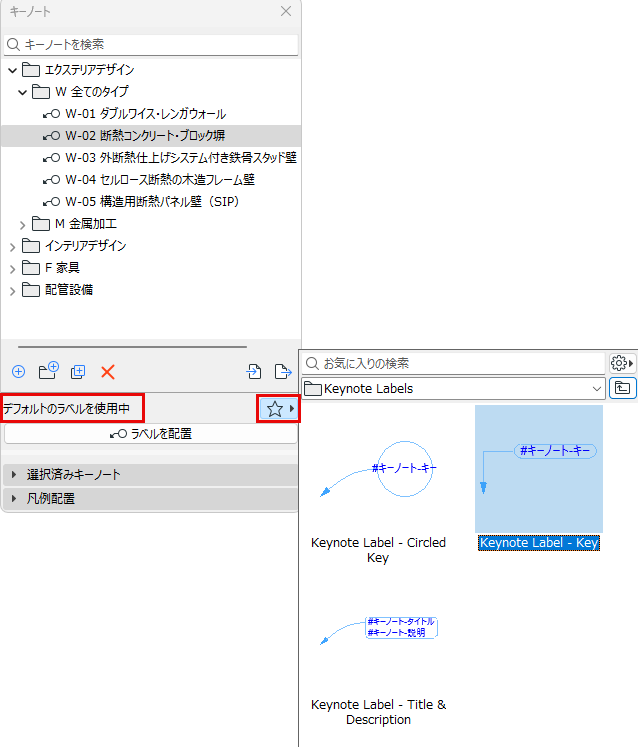Viewport: 638px width, 747px height.
Task: Open the Keynote Labels folder dropdown
Action: [x=453, y=389]
